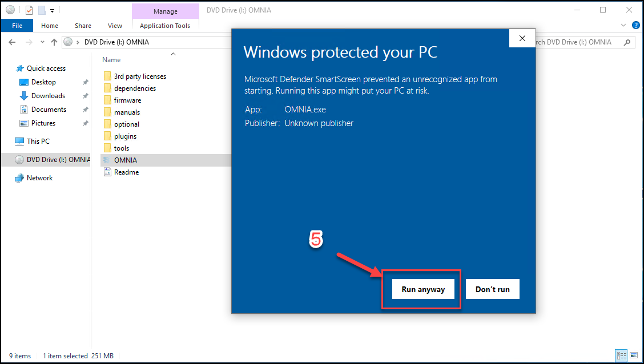Viewport: 644px width, 364px height.
Task: Open Desktop in the navigation pane
Action: point(43,82)
